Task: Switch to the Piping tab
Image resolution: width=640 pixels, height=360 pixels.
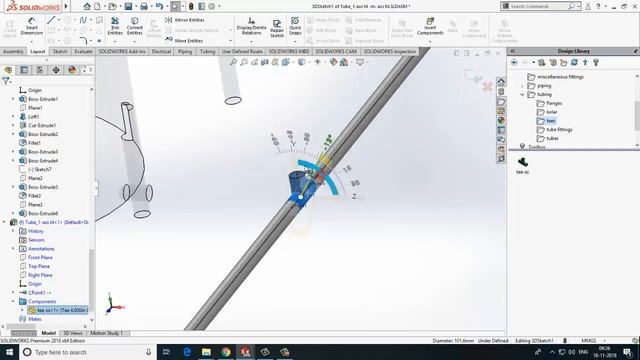Action: [185, 51]
